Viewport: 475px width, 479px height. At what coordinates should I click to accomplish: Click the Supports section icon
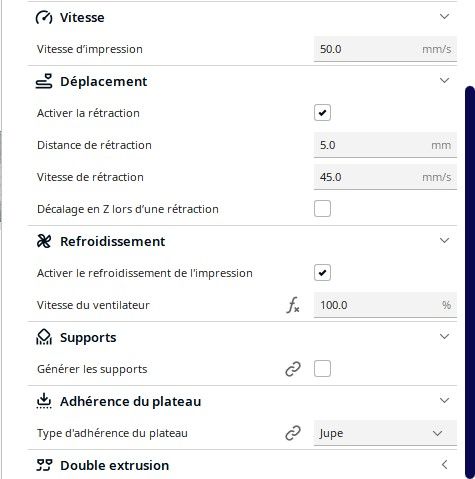pyautogui.click(x=44, y=337)
